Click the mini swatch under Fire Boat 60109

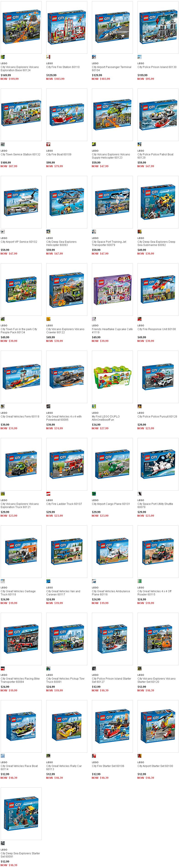[x=48, y=144]
